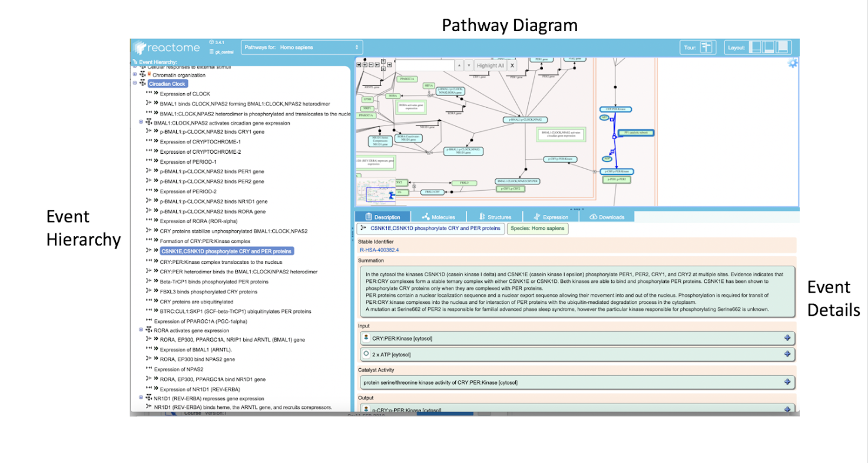Expand 2 x ATP [cytosol] input with plus
The width and height of the screenshot is (868, 463).
pyautogui.click(x=787, y=354)
